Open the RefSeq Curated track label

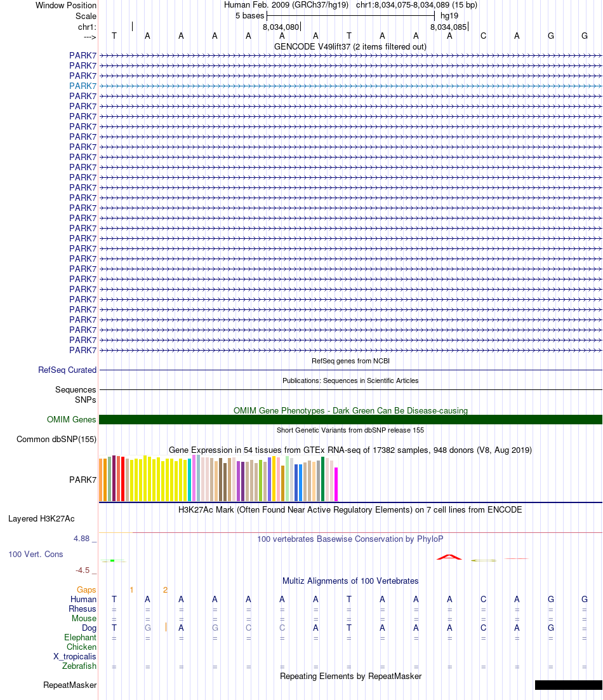[x=67, y=370]
